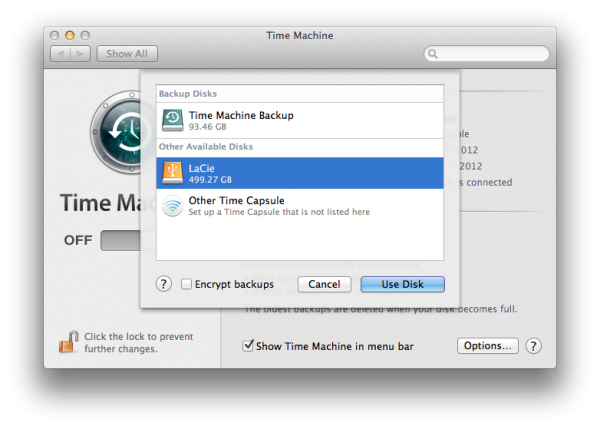Click the Time Machine Backup disk icon
600x429 pixels.
pos(173,121)
